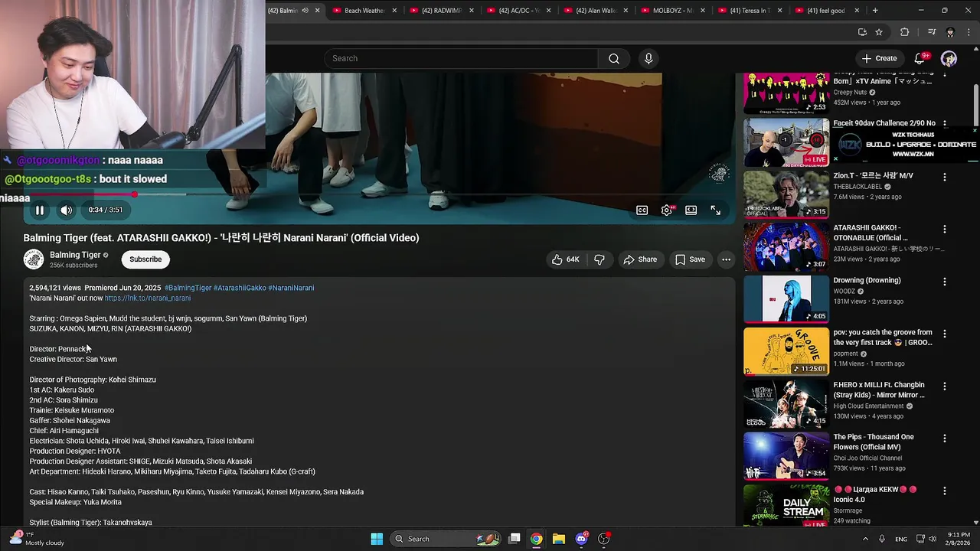
Task: Bookmark this page with star icon
Action: 879,32
